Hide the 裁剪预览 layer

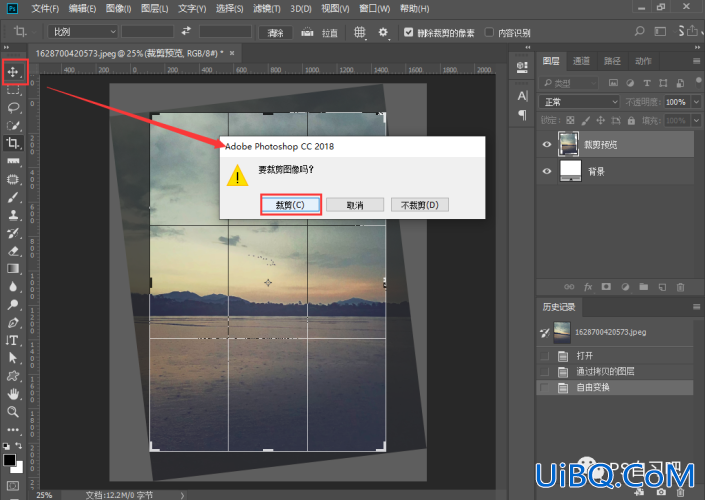[x=547, y=144]
